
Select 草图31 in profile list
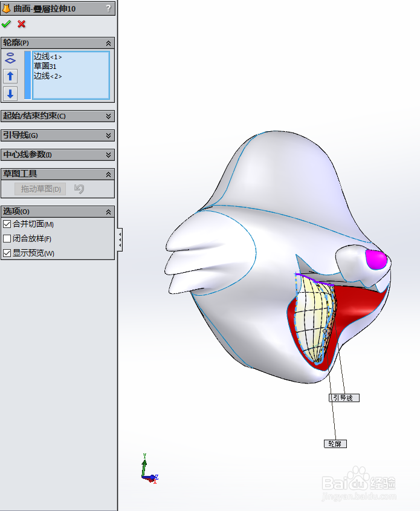(45, 66)
